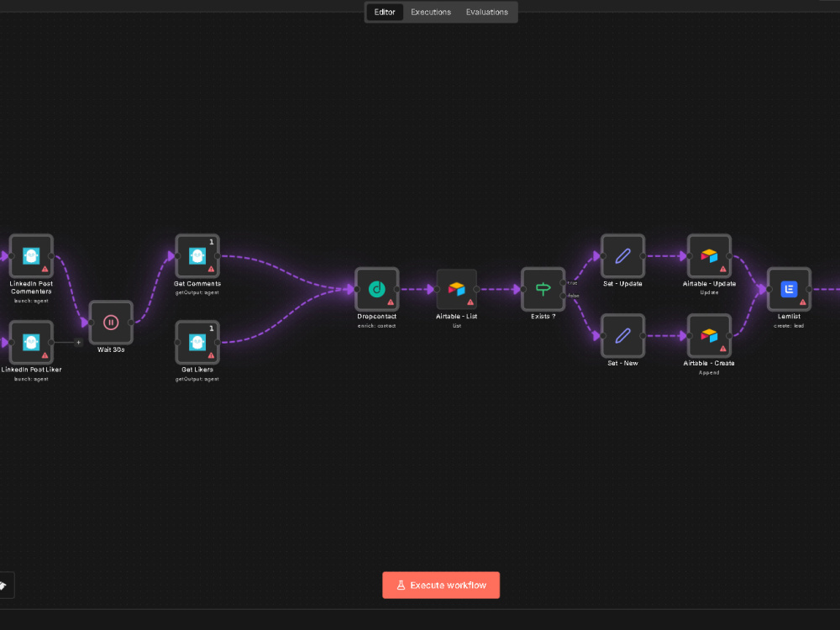
Task: Click the 'Lemlist' node label
Action: point(789,317)
